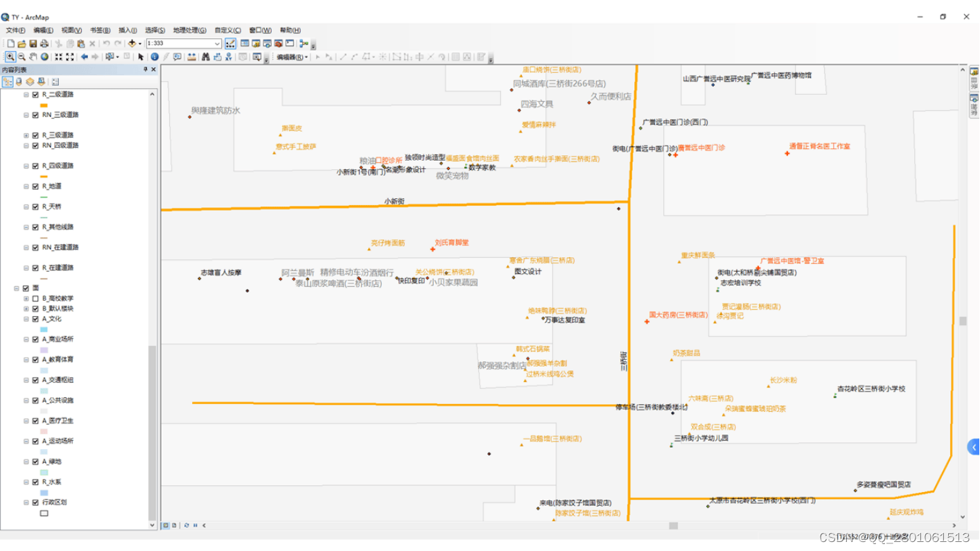This screenshot has height=551, width=980.
Task: Toggle the A_医疗卫生 layer checkbox
Action: pos(35,421)
